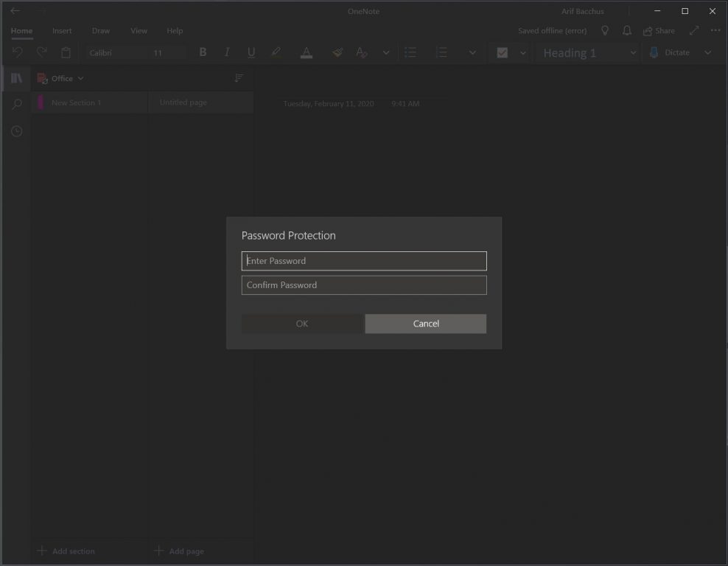Viewport: 728px width, 566px height.
Task: Select the text highlighter icon
Action: (276, 52)
